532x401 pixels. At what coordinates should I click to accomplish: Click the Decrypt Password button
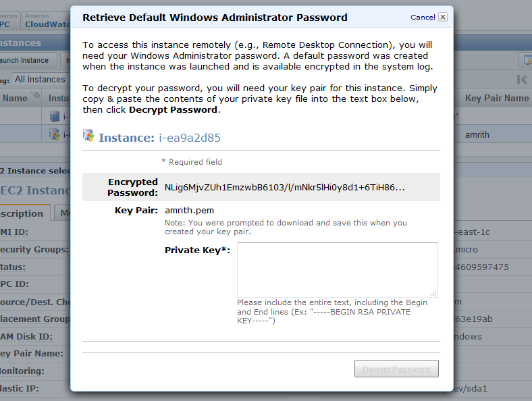396,369
